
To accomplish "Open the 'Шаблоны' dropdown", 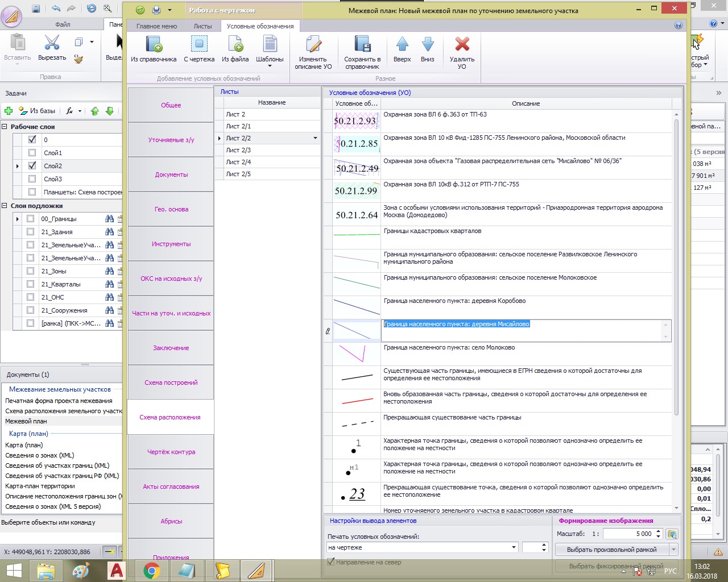I will pyautogui.click(x=270, y=66).
